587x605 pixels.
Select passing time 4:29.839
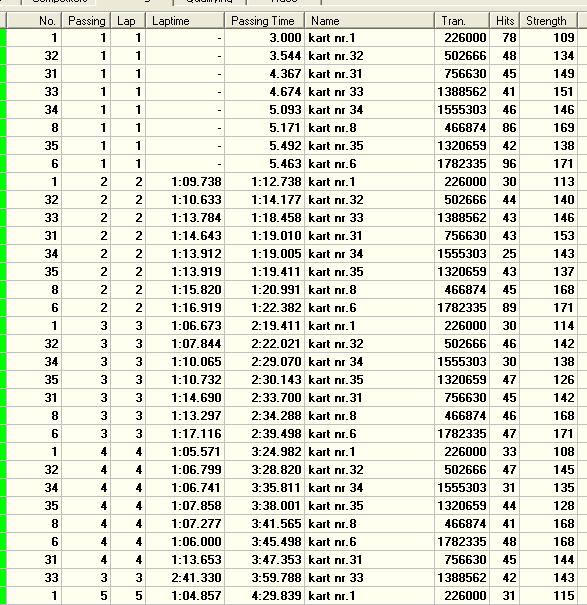(x=264, y=596)
